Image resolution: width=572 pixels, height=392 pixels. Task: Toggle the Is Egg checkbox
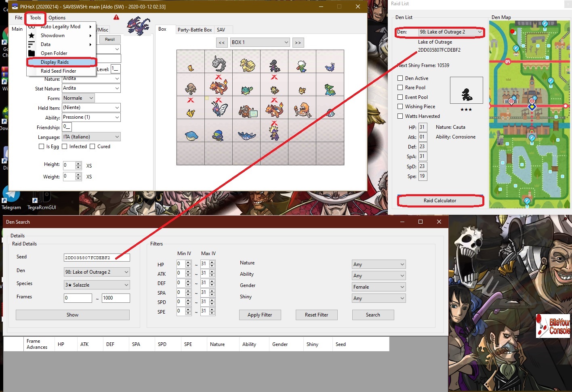(41, 147)
